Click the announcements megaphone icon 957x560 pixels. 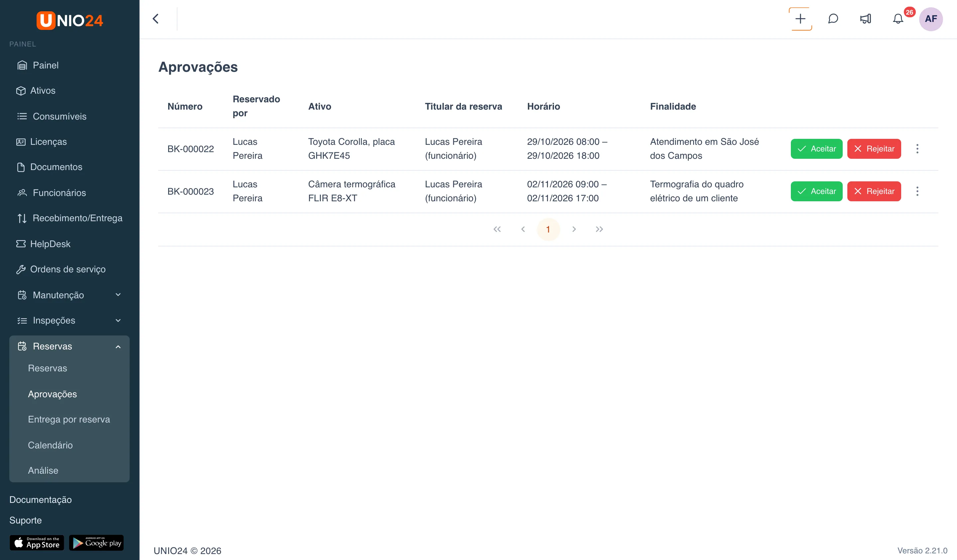[866, 19]
